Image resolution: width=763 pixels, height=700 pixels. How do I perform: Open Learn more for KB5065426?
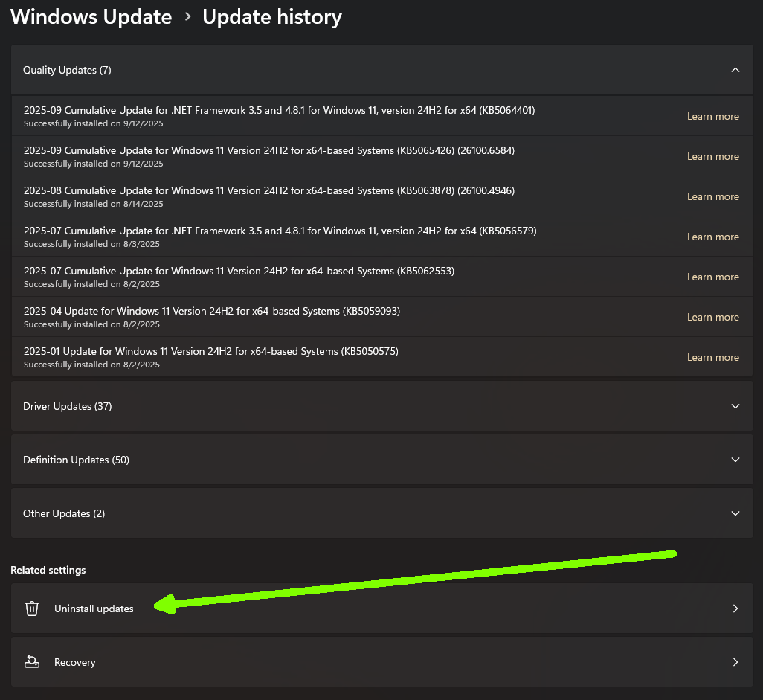tap(713, 156)
